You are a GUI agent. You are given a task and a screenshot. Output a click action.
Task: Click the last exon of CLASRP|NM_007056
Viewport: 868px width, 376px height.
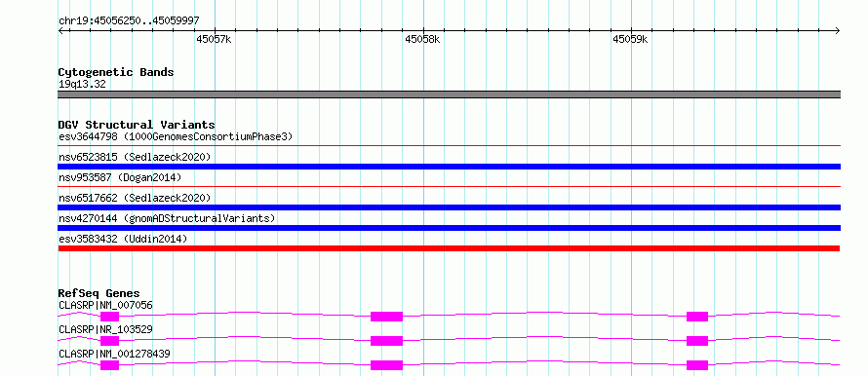[697, 317]
